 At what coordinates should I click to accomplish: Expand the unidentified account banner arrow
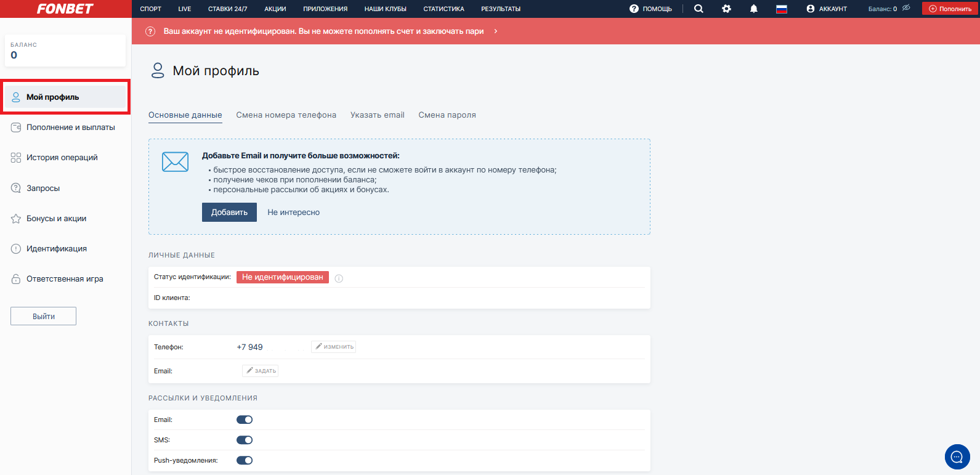(496, 31)
